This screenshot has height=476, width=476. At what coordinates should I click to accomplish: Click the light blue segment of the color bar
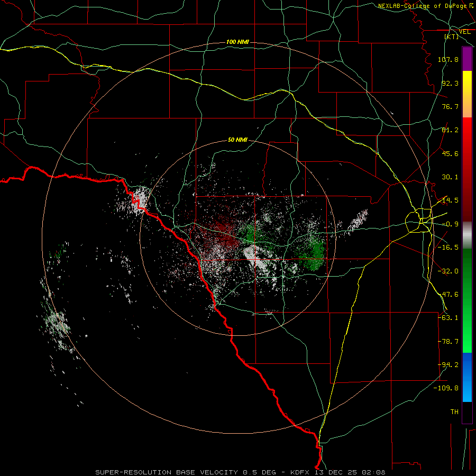coord(467,377)
